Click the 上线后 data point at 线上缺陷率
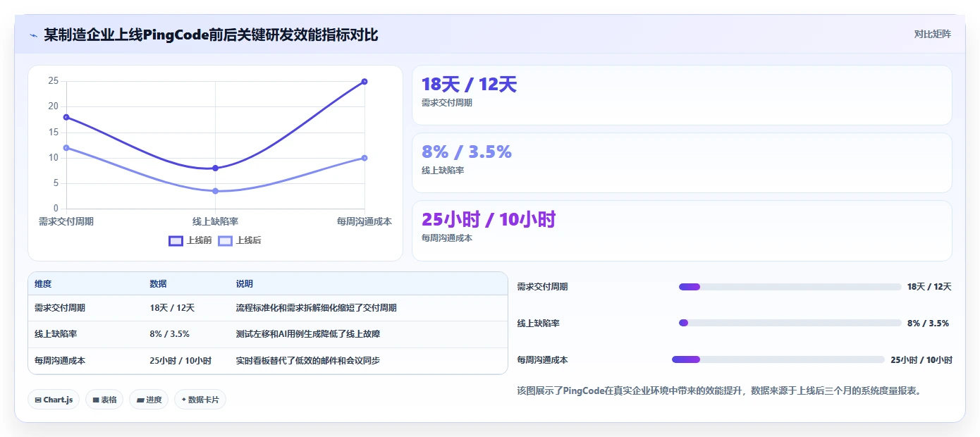Viewport: 980px width, 437px height. pos(215,191)
